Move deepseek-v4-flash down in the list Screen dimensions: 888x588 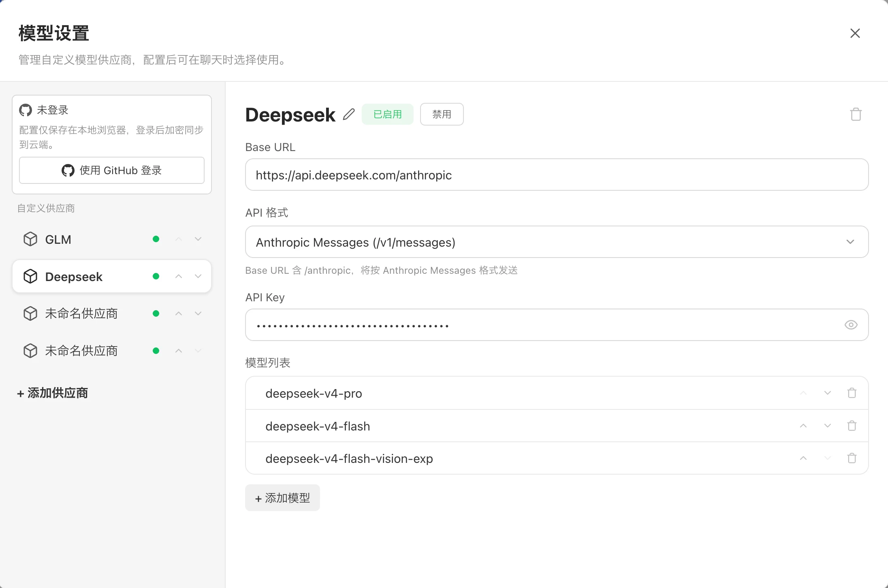click(828, 426)
